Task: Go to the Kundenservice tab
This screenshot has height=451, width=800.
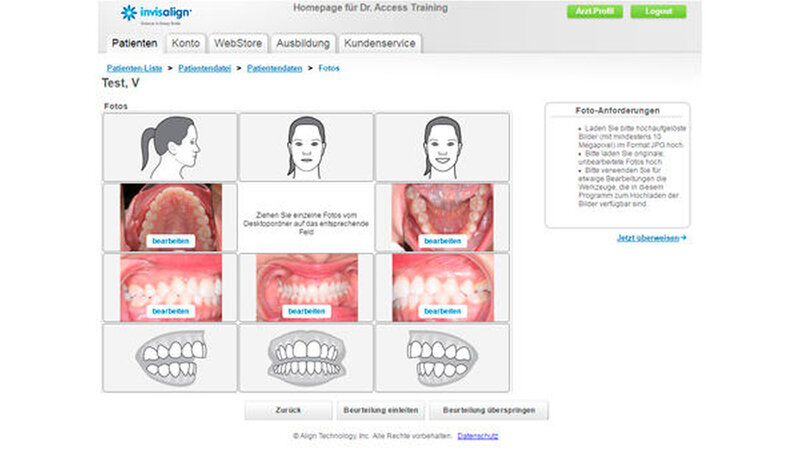Action: click(x=380, y=43)
